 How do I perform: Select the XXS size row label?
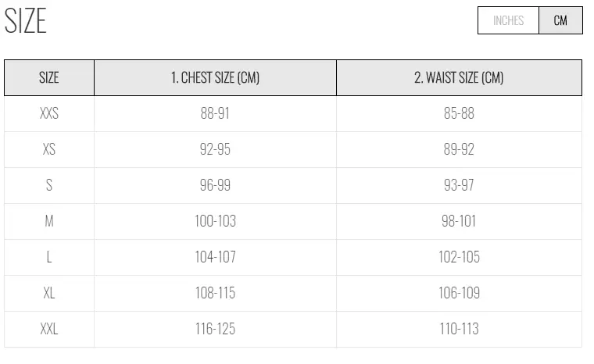point(49,113)
